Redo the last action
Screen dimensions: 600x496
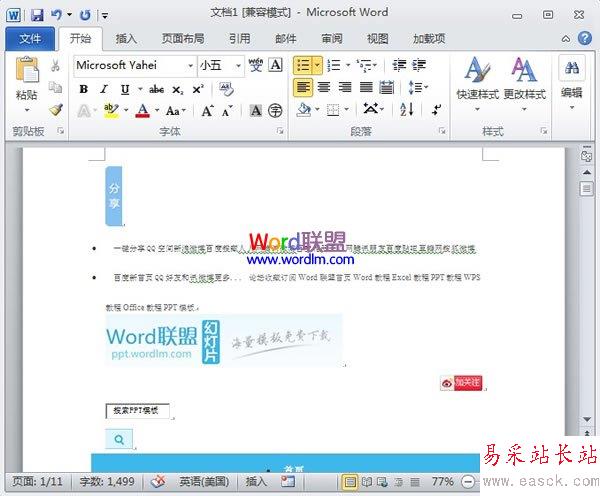85,15
